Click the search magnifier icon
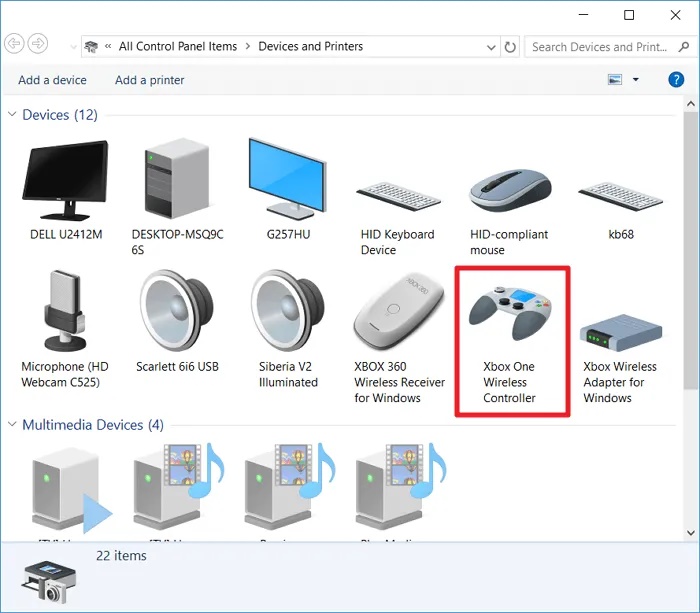This screenshot has width=700, height=613. [x=683, y=46]
